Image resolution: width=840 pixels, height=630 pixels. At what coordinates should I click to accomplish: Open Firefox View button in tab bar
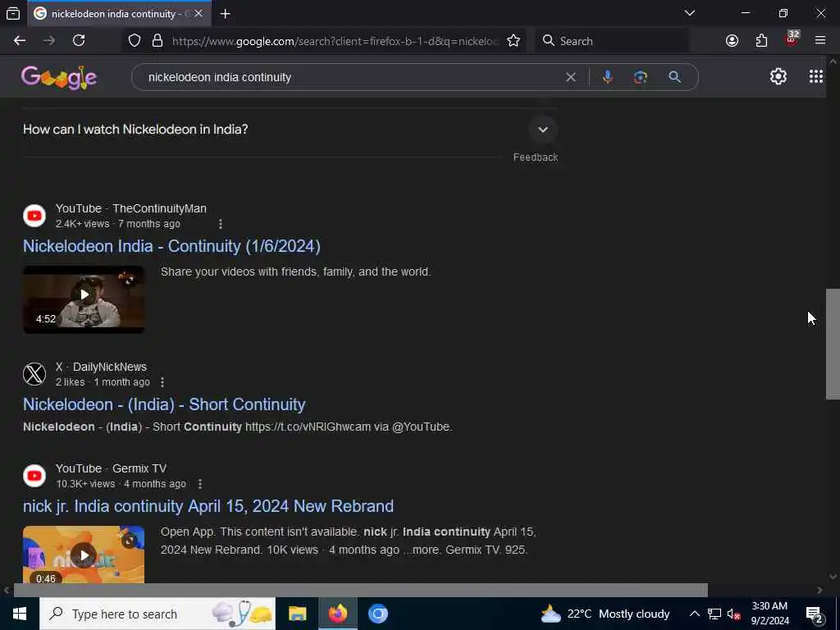pyautogui.click(x=13, y=13)
